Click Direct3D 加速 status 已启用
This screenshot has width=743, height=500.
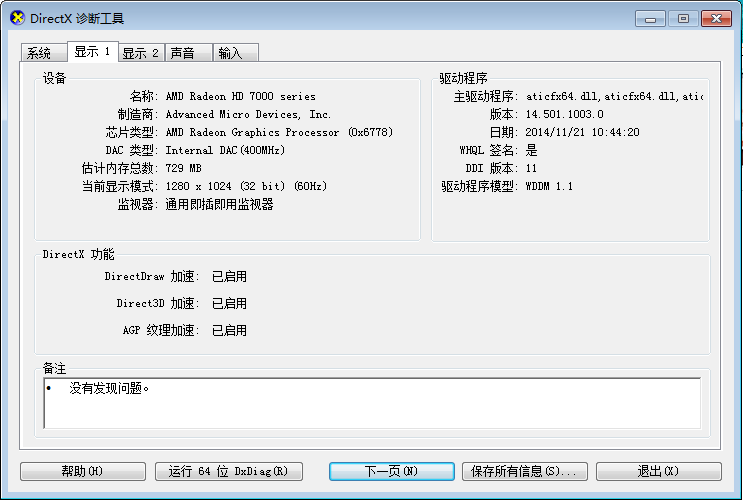[x=229, y=303]
